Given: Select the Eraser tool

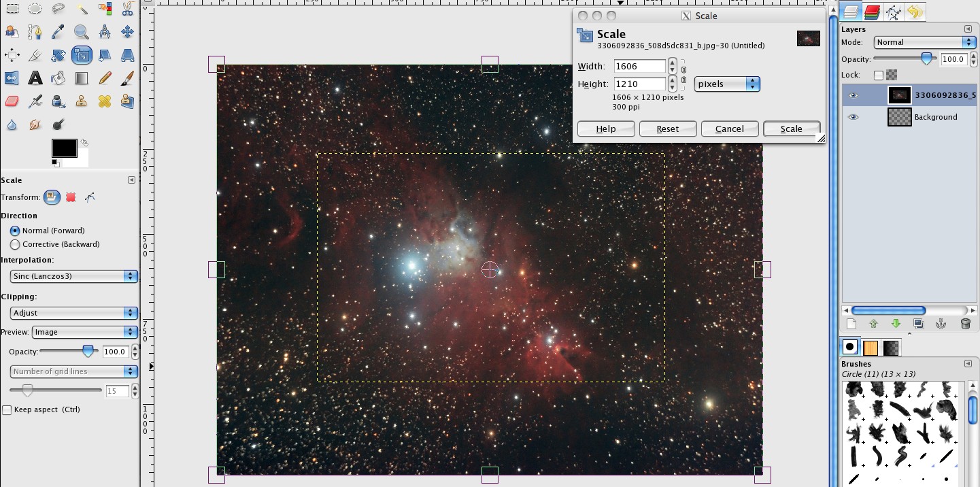Looking at the screenshot, I should point(12,101).
